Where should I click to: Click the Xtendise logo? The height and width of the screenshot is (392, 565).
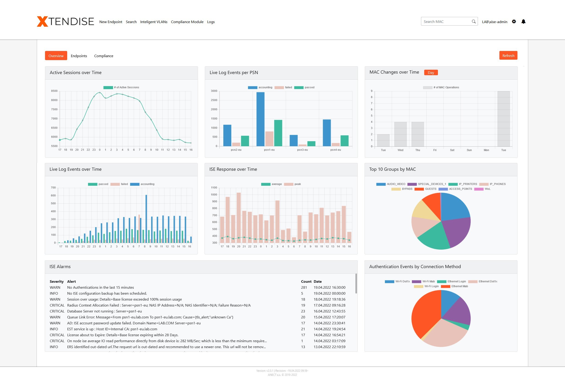[65, 21]
